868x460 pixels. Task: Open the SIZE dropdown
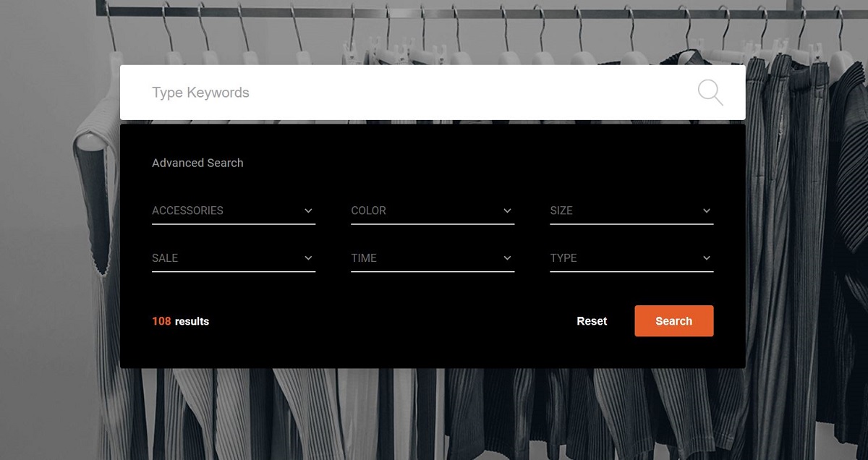point(631,210)
